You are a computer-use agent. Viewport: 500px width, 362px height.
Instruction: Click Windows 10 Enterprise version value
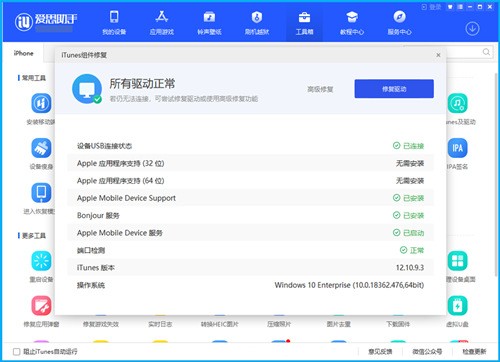point(349,285)
